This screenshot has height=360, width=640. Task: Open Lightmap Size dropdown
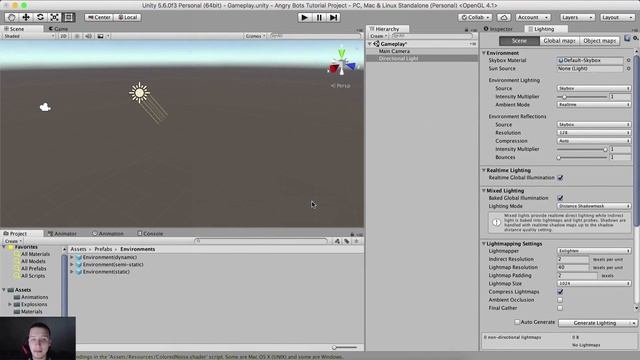pos(594,284)
